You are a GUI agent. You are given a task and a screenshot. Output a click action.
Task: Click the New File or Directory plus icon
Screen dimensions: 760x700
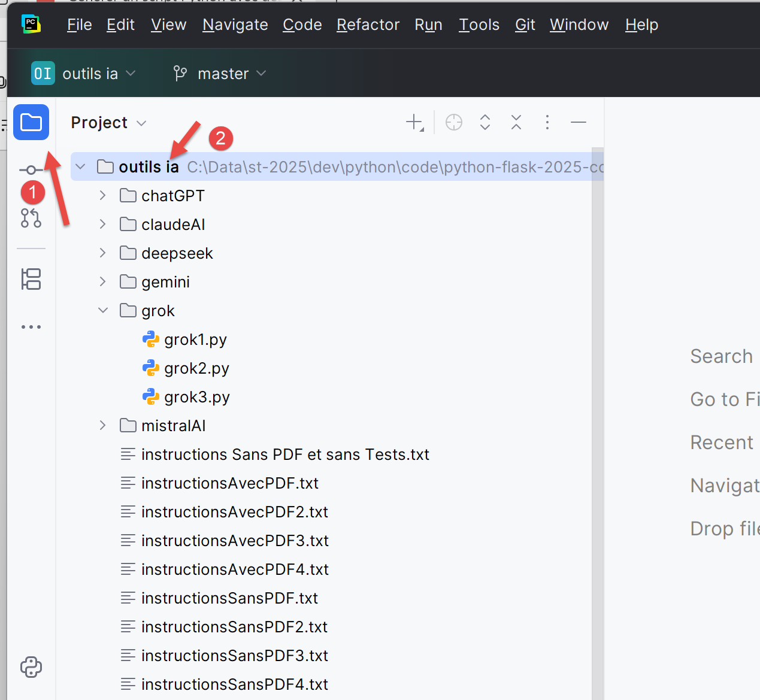[414, 122]
